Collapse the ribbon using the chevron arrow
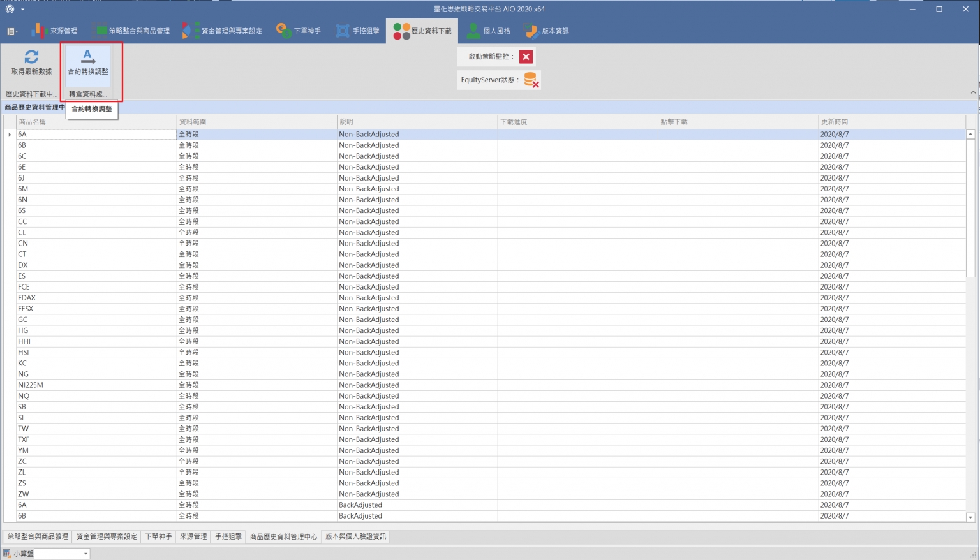980x560 pixels. [973, 92]
